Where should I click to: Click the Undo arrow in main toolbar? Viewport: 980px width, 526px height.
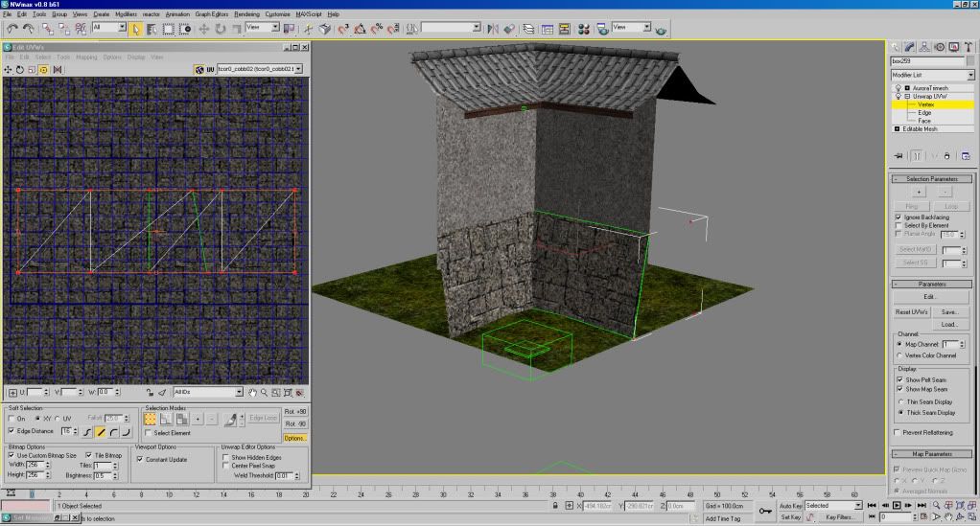point(12,29)
